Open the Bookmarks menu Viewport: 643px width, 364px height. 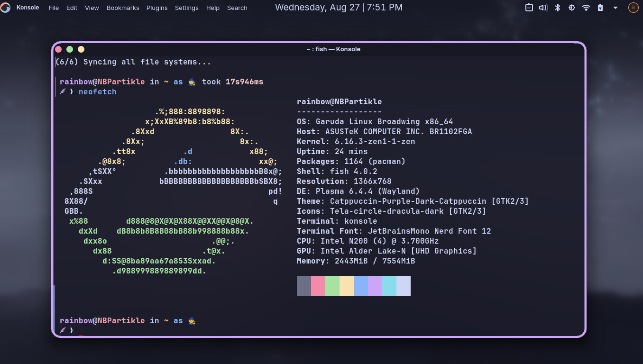(x=122, y=8)
